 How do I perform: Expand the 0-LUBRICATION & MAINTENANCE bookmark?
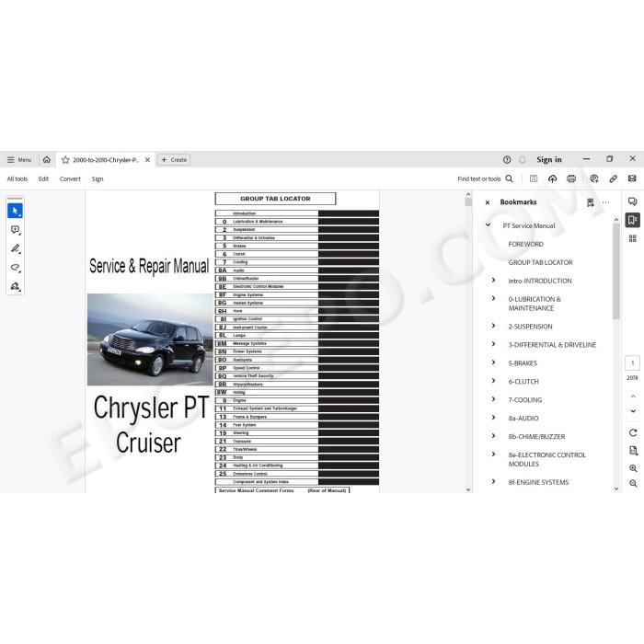tap(494, 299)
